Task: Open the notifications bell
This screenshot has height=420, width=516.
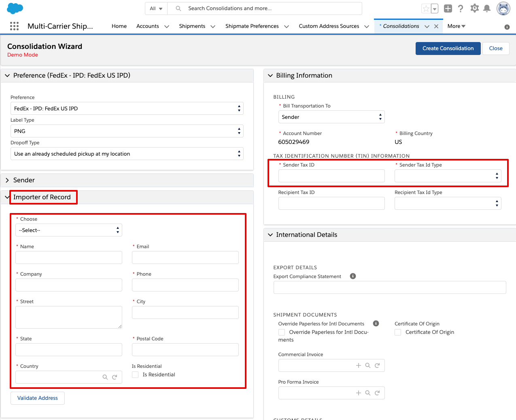Action: [487, 8]
